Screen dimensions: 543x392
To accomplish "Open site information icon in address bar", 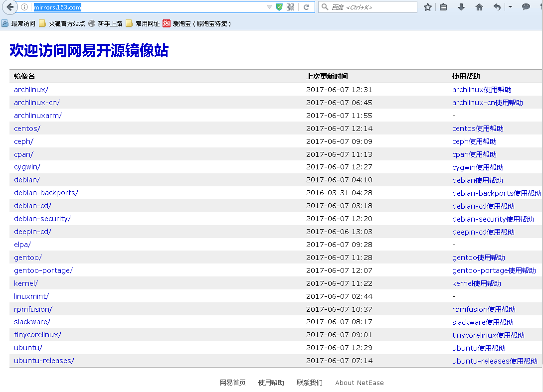I will pos(24,7).
